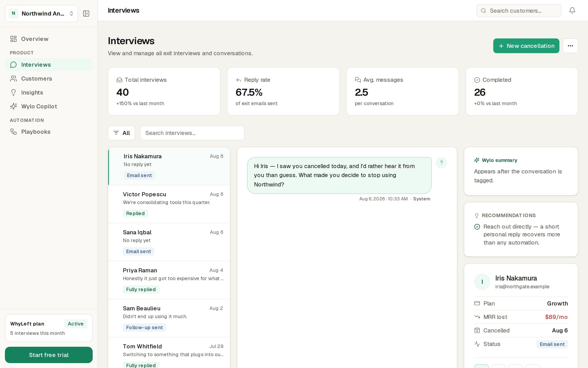Click the 67.5% reply rate value
Image resolution: width=588 pixels, height=368 pixels.
pyautogui.click(x=249, y=92)
